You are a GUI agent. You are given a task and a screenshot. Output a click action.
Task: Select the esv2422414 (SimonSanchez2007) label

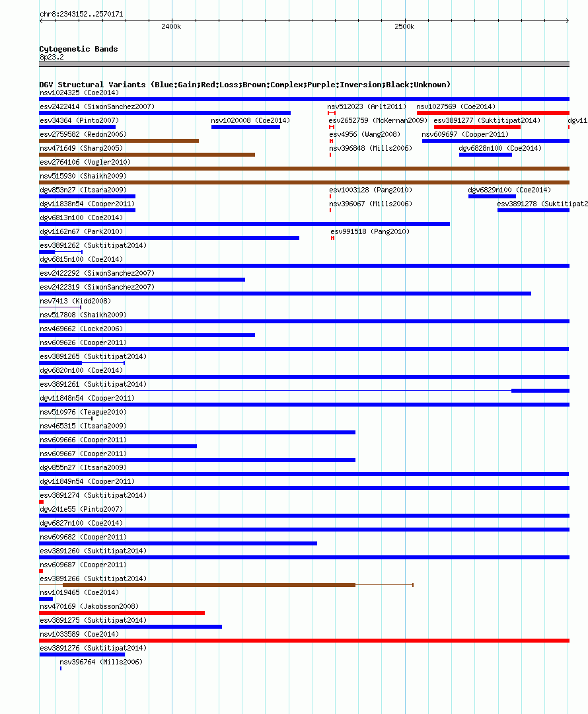click(97, 106)
